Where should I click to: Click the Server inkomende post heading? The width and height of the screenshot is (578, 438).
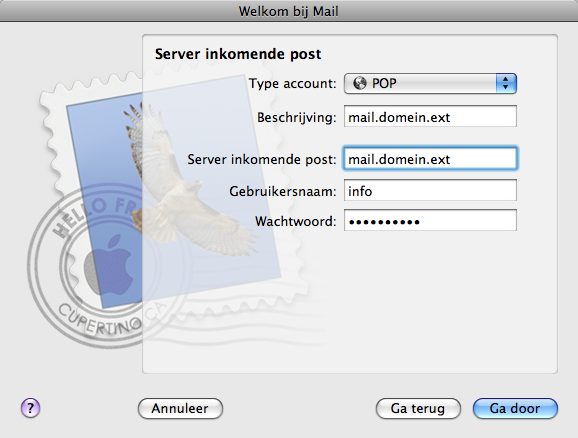(238, 54)
